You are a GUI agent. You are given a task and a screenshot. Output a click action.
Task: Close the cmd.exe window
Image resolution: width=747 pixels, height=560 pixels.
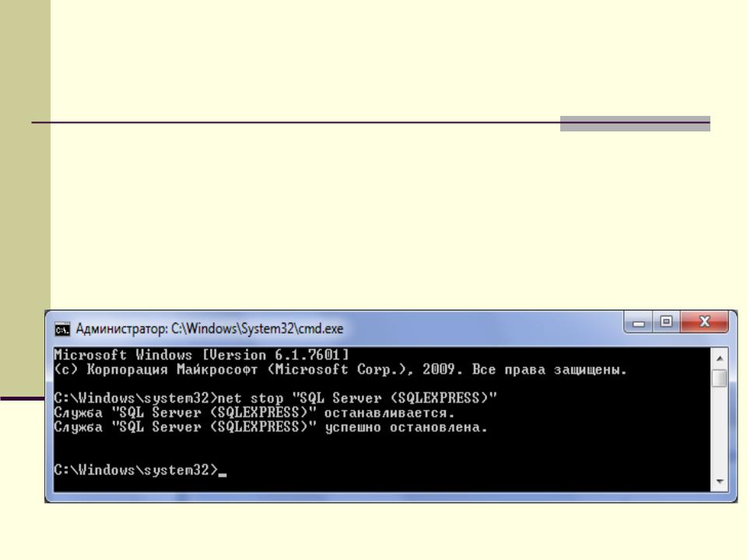pos(704,322)
